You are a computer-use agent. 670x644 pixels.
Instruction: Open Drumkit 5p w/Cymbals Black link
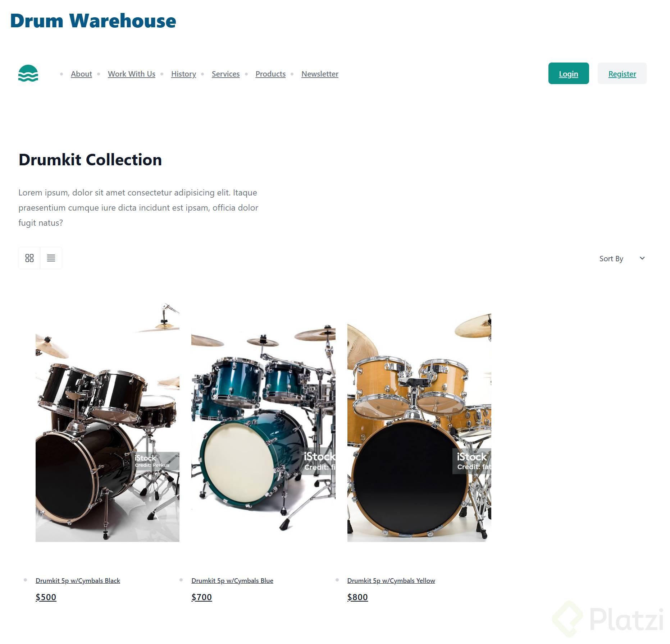(x=78, y=580)
